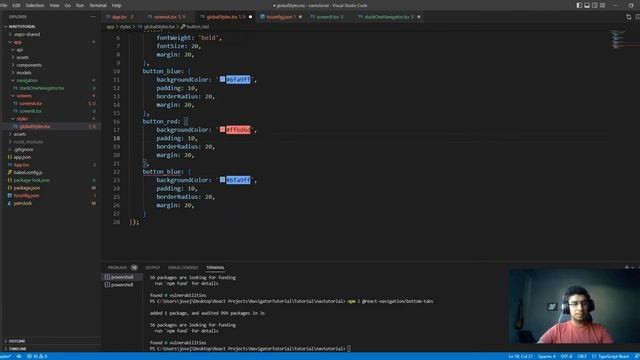Open the Help menu

[117, 5]
